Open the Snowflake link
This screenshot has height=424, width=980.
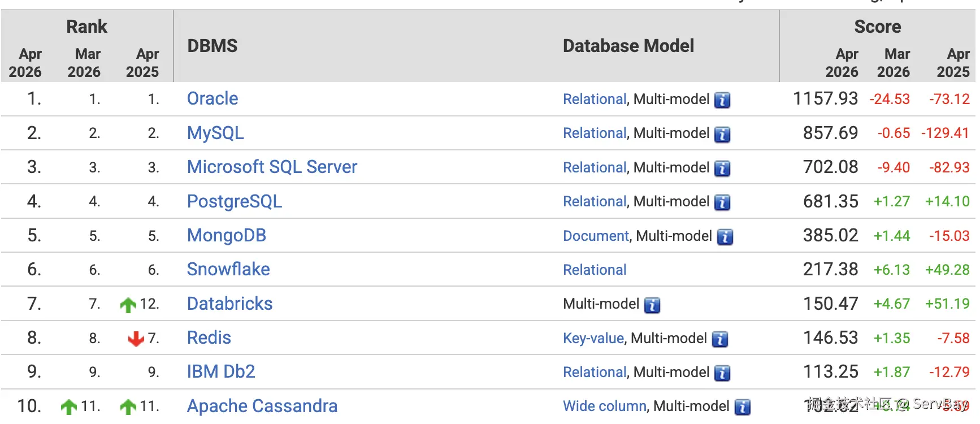click(228, 269)
